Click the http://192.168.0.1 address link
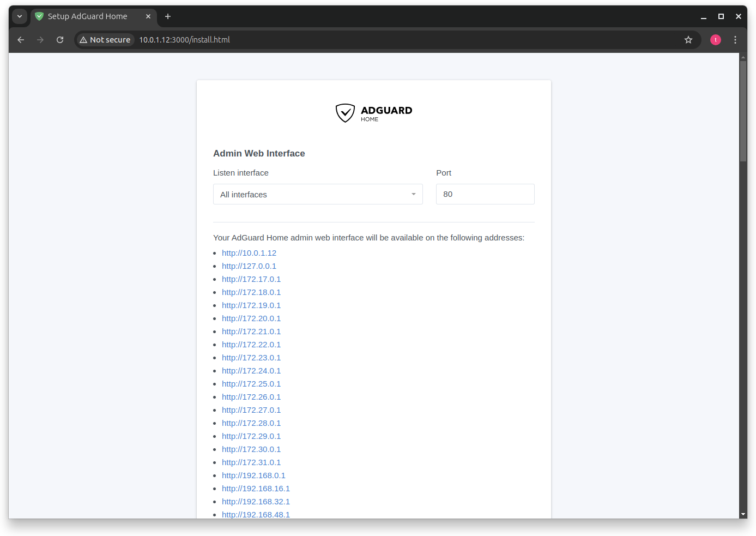Screen dimensions: 756x536 pyautogui.click(x=253, y=475)
